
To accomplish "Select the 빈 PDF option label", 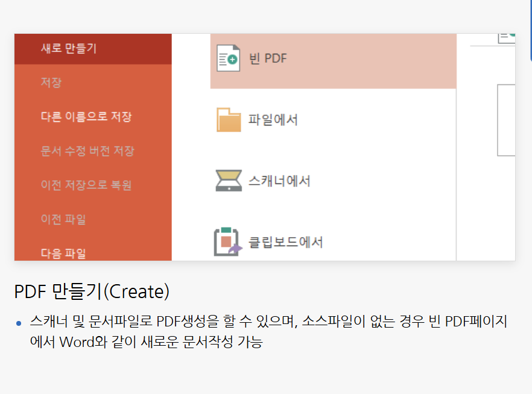I will click(268, 59).
